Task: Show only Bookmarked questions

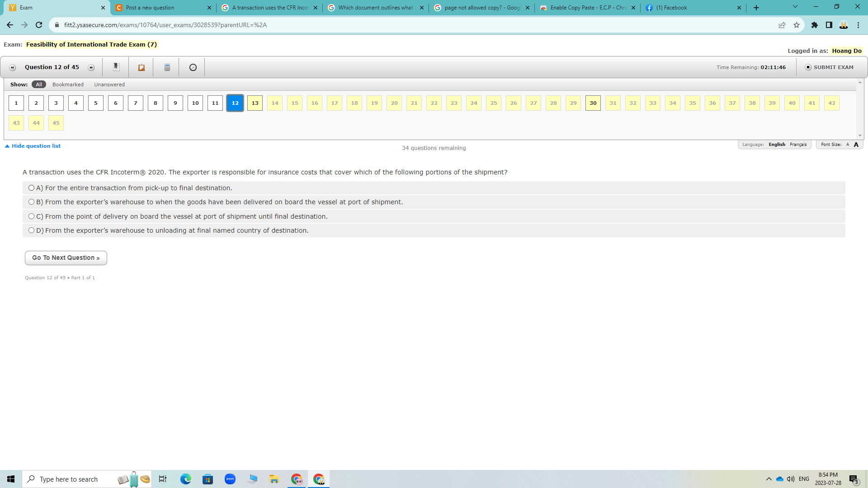Action: (67, 84)
